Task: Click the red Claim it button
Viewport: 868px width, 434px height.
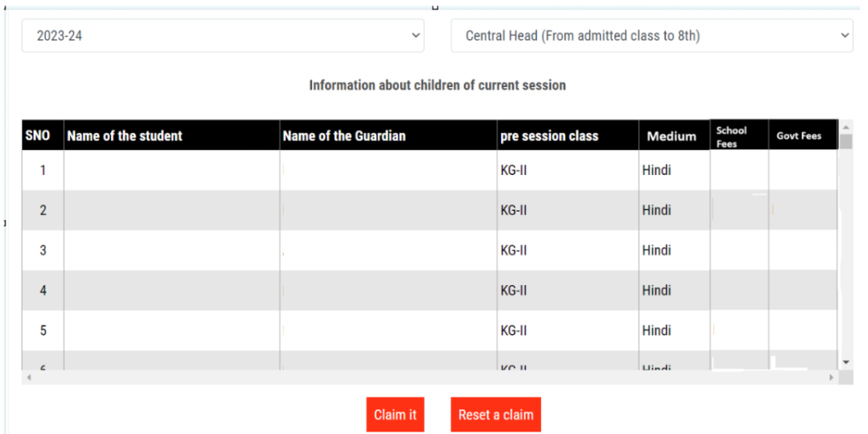Action: pos(395,414)
